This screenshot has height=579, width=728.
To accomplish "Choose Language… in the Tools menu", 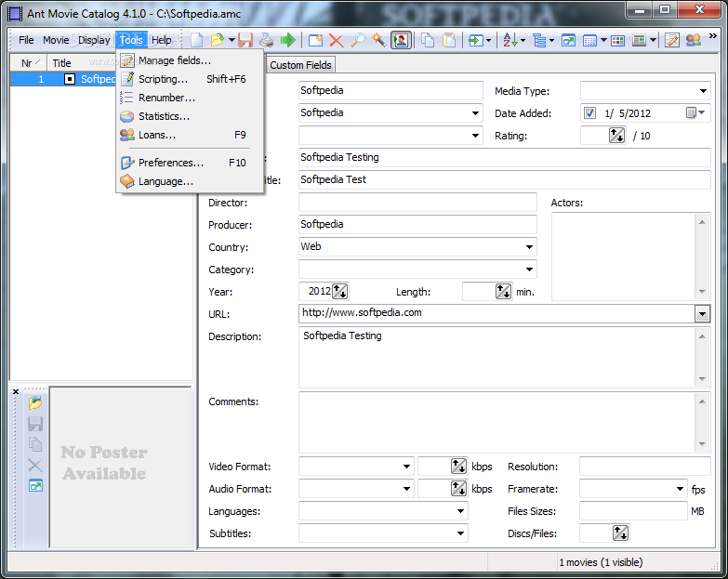I will (x=190, y=181).
